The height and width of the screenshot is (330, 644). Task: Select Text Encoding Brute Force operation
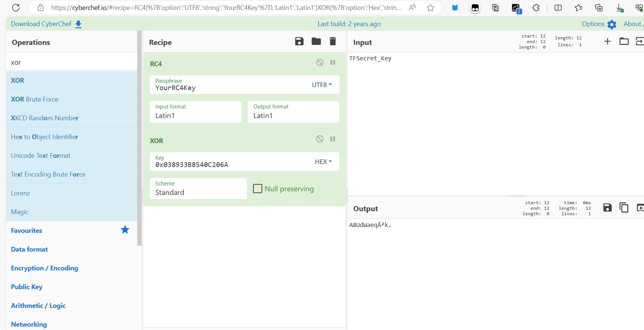[x=71, y=174]
